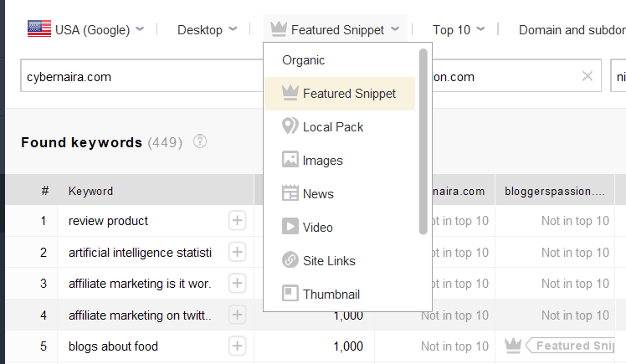
Task: Clear the second domain field with X
Action: [587, 77]
